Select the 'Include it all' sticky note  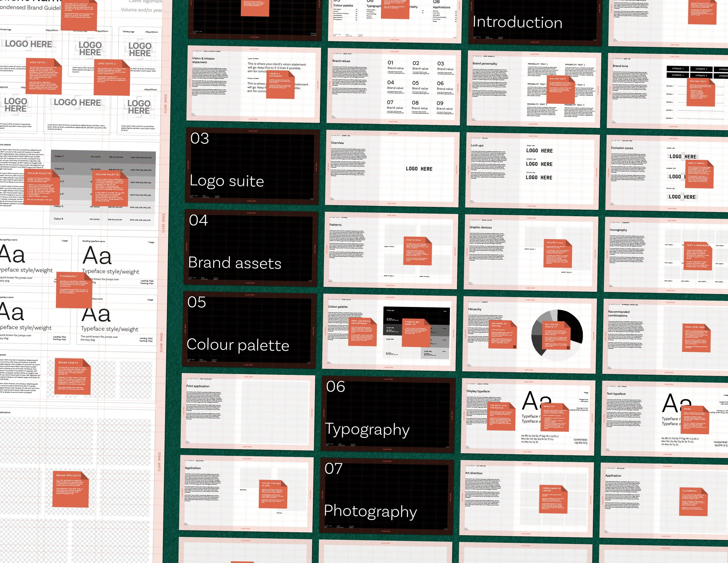[557, 253]
